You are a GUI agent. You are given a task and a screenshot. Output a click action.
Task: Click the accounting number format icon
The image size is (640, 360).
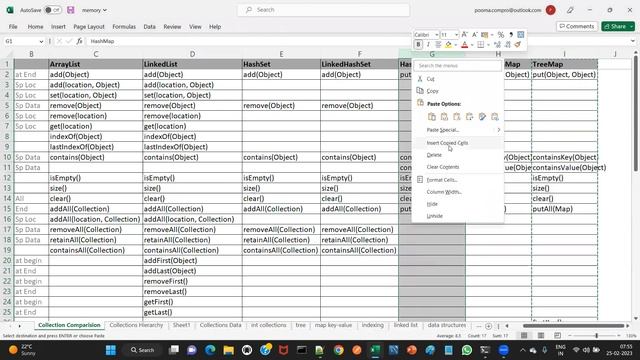click(x=484, y=35)
